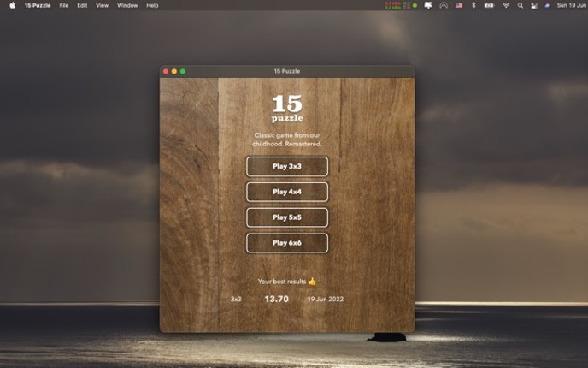Open the Window menu
The height and width of the screenshot is (368, 588).
pos(127,5)
